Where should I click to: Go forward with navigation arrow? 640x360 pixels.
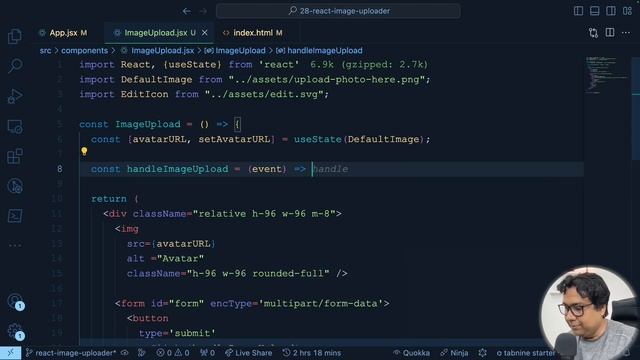203,11
